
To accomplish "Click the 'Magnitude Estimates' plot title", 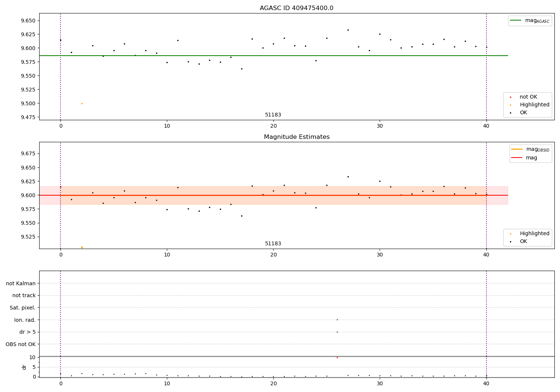I will pyautogui.click(x=296, y=137).
